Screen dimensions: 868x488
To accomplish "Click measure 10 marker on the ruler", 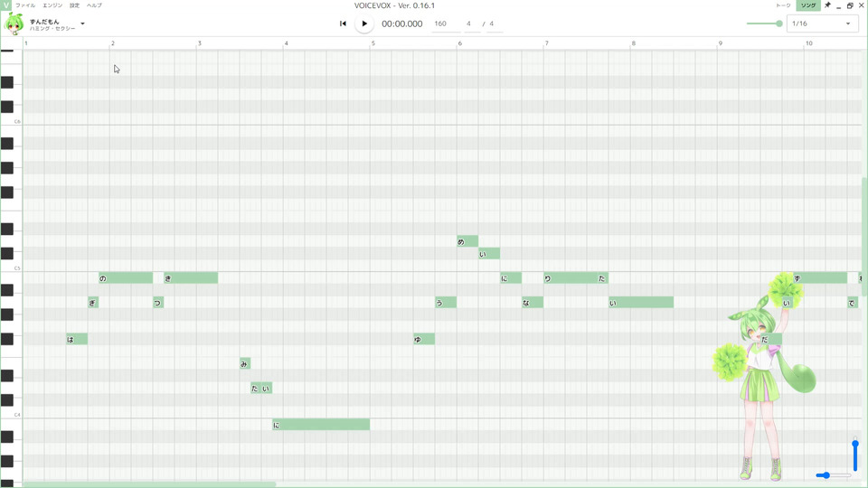I will click(x=808, y=43).
